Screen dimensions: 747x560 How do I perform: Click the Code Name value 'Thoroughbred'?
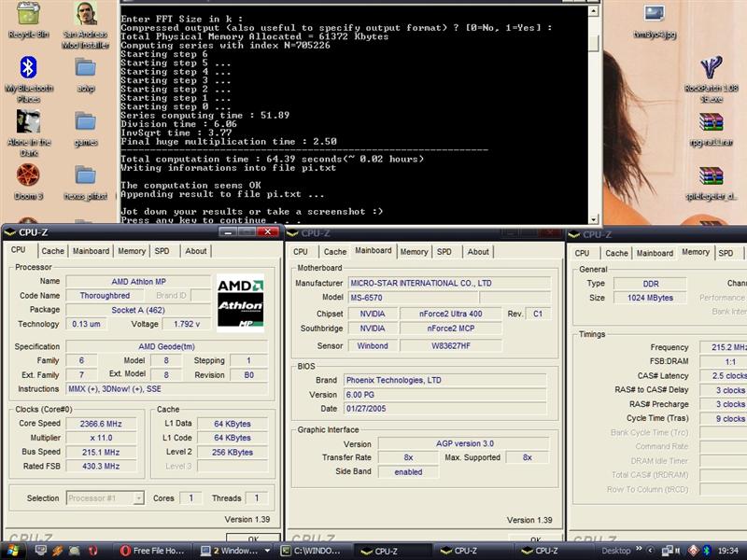tap(105, 296)
